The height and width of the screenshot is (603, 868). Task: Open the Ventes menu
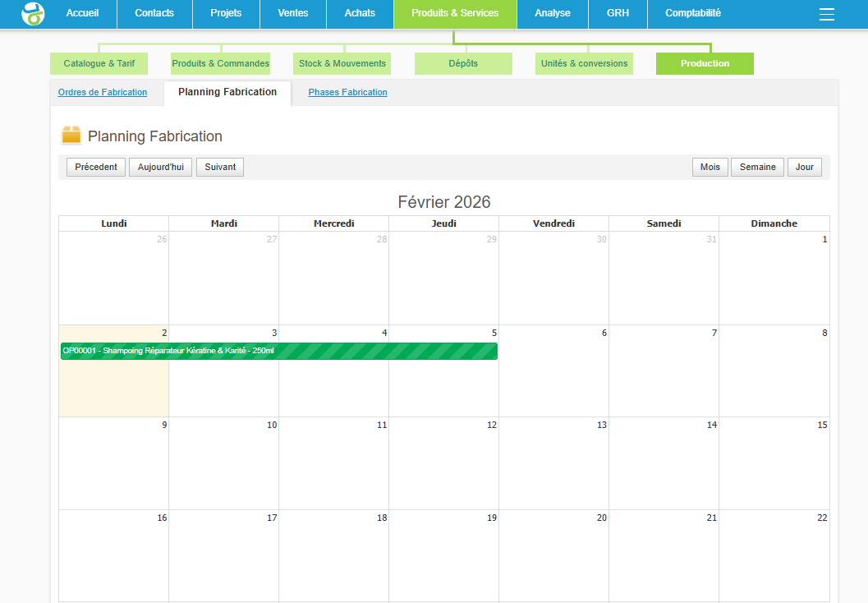click(293, 13)
